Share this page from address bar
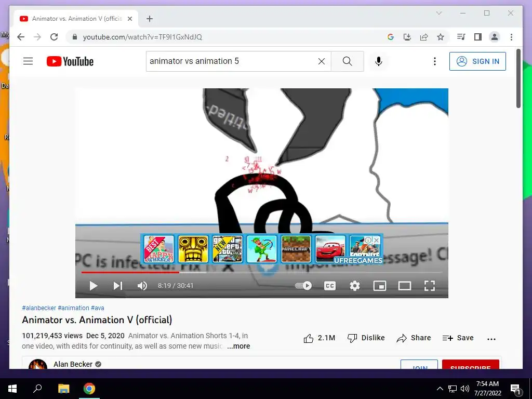 point(424,37)
